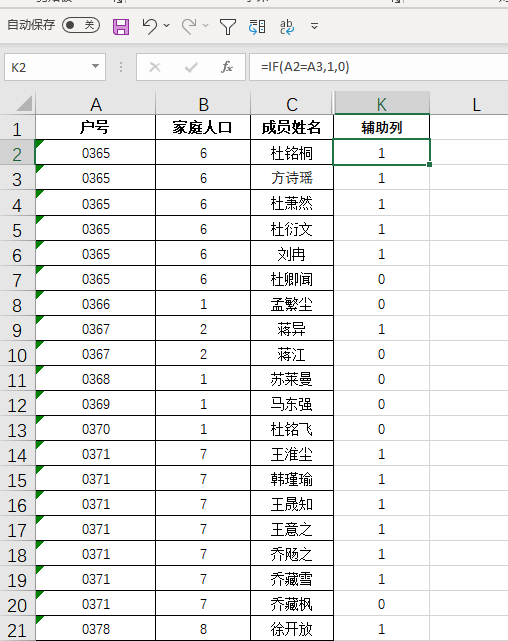Click the Select All corner triangle
The width and height of the screenshot is (508, 641).
coord(24,103)
